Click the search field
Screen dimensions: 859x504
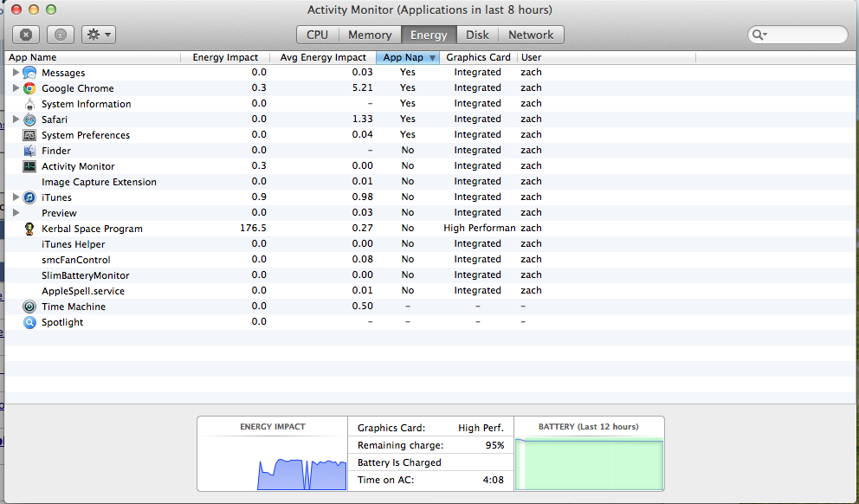(x=798, y=35)
